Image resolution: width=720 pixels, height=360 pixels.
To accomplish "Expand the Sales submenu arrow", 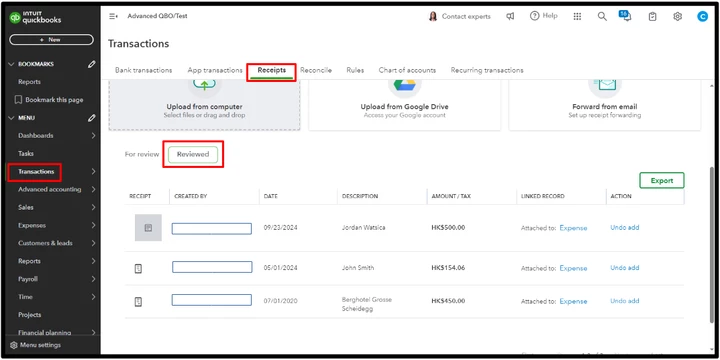I will tap(93, 208).
